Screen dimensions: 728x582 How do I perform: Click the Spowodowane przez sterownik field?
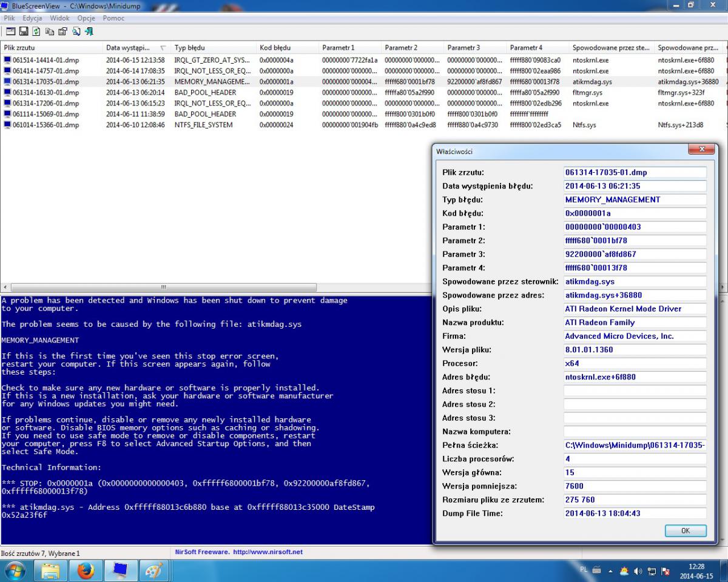pyautogui.click(x=635, y=281)
